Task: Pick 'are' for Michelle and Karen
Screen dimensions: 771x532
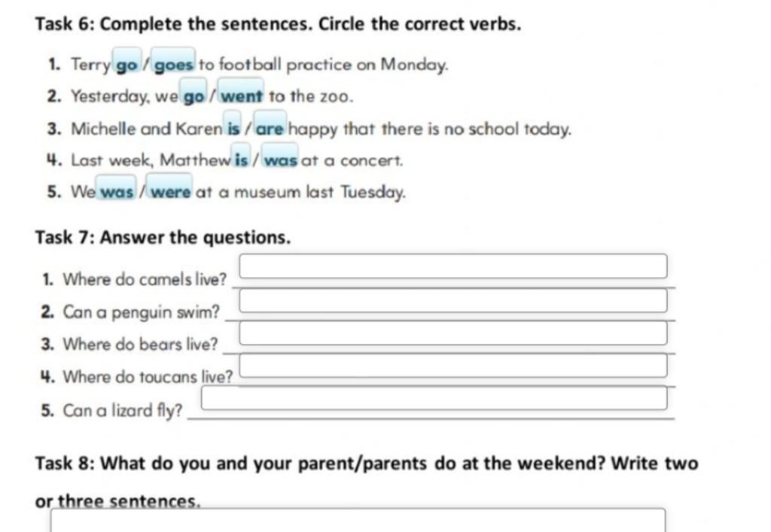Action: click(x=270, y=125)
